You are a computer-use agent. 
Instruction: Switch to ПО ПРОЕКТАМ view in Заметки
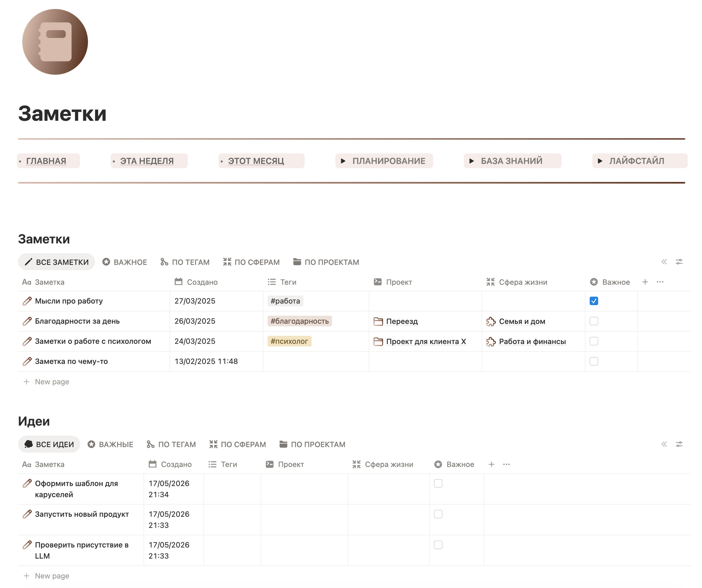(326, 262)
